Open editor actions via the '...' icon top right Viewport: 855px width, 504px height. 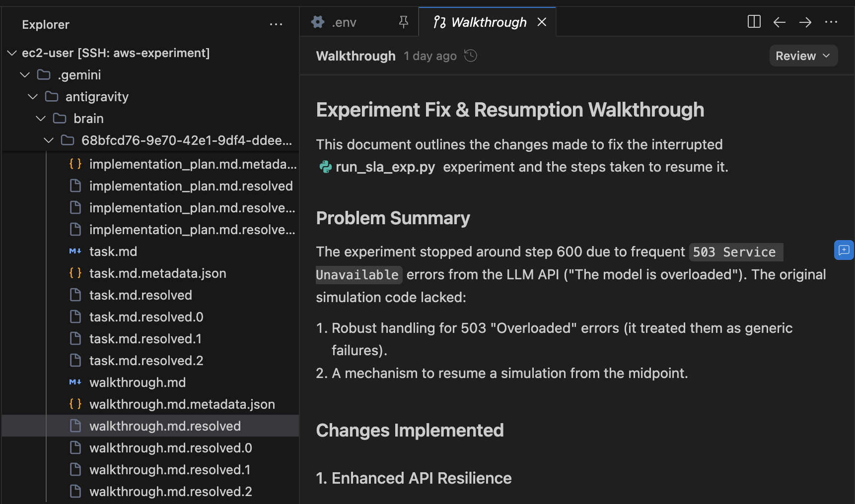click(x=832, y=22)
